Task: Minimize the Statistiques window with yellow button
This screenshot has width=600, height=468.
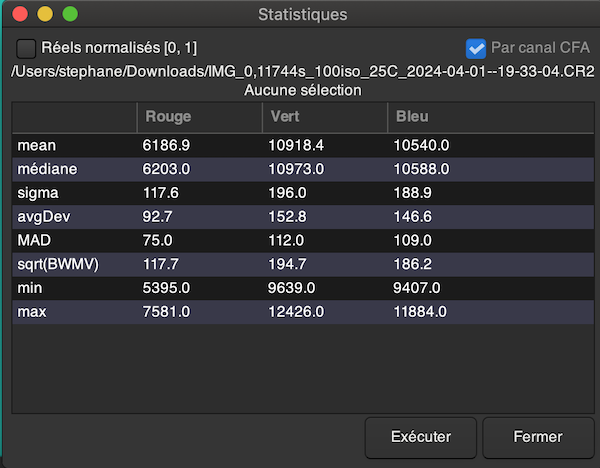Action: [45, 15]
